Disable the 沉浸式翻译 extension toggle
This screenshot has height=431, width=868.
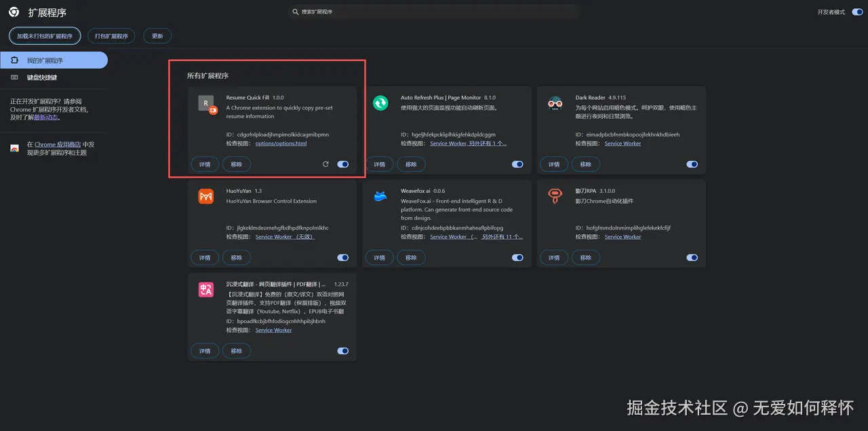pos(343,351)
